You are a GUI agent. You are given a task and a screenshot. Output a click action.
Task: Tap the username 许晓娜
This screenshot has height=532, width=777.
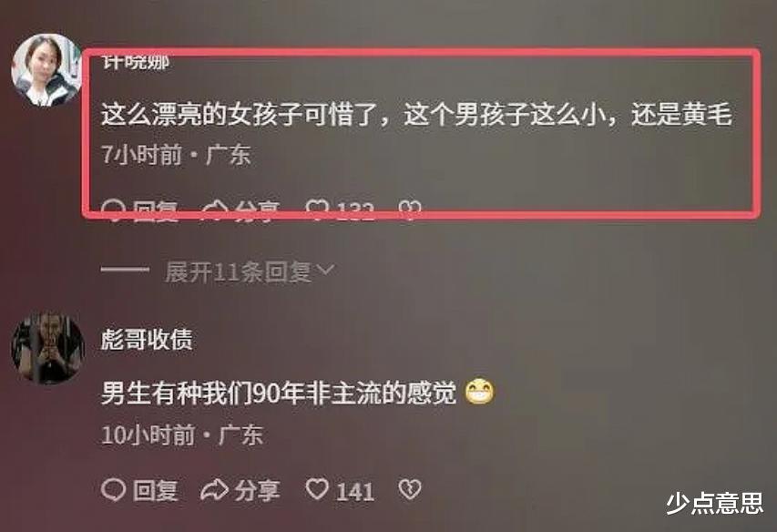(136, 63)
